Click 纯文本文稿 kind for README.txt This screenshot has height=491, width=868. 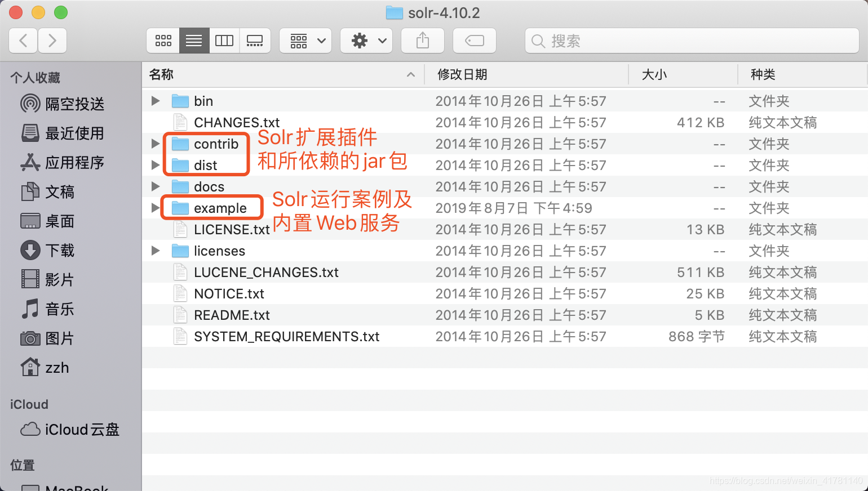point(783,315)
